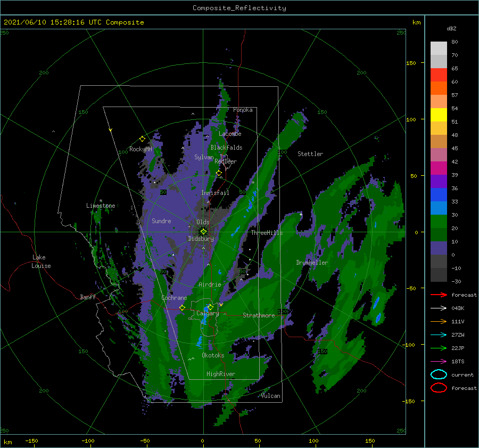Click the Airdrie city label
Viewport: 479px width, 448px height.
tap(210, 284)
